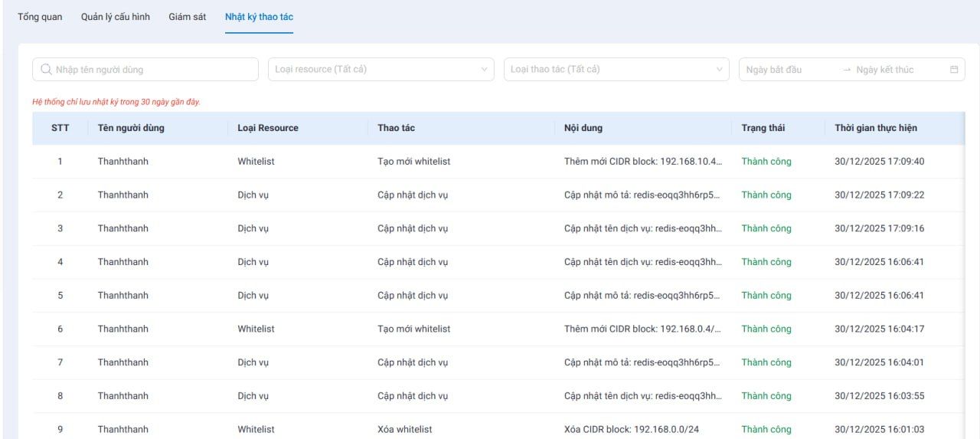Click the calendar icon in date range
The width and height of the screenshot is (980, 439).
(954, 70)
